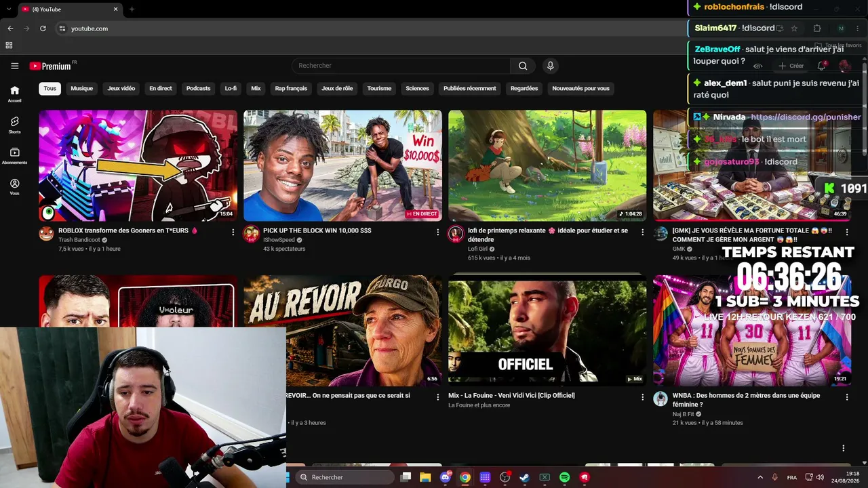Select the Lo-fi filter chip
Viewport: 868px width, 488px height.
(231, 88)
